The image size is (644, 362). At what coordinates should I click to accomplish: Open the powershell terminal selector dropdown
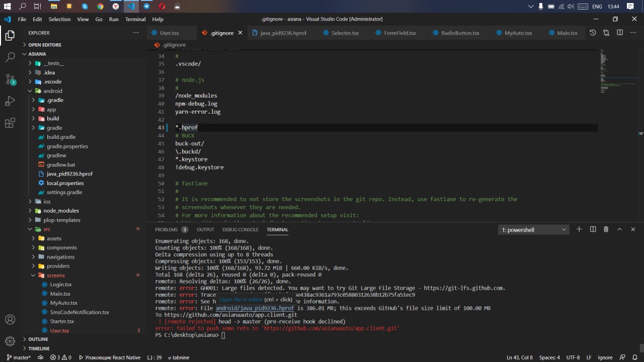point(534,230)
